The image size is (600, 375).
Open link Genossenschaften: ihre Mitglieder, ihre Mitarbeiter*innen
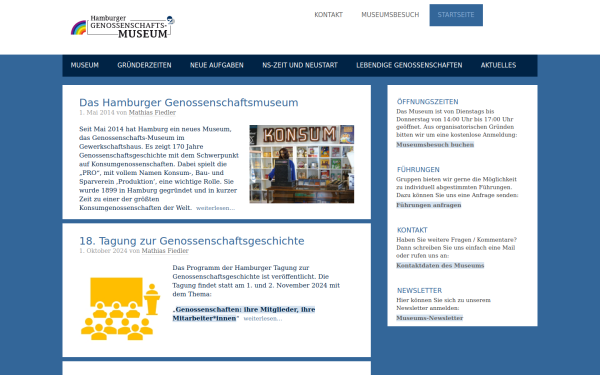244,314
